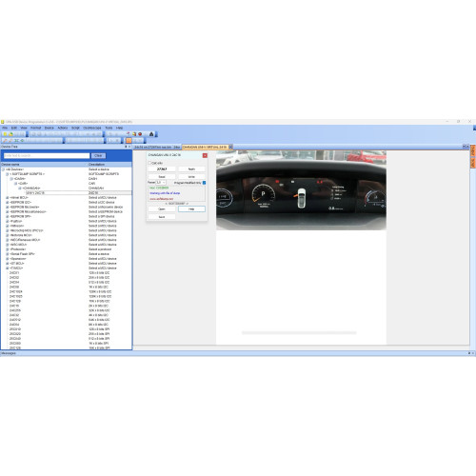Open the red website link in dialog
The height and width of the screenshot is (476, 476).
(x=161, y=199)
